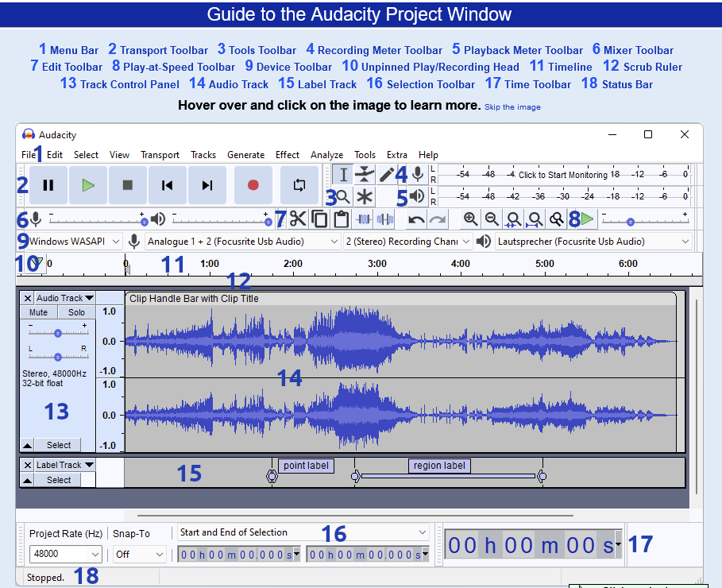The image size is (722, 588).
Task: Open the Generate menu
Action: pyautogui.click(x=246, y=155)
